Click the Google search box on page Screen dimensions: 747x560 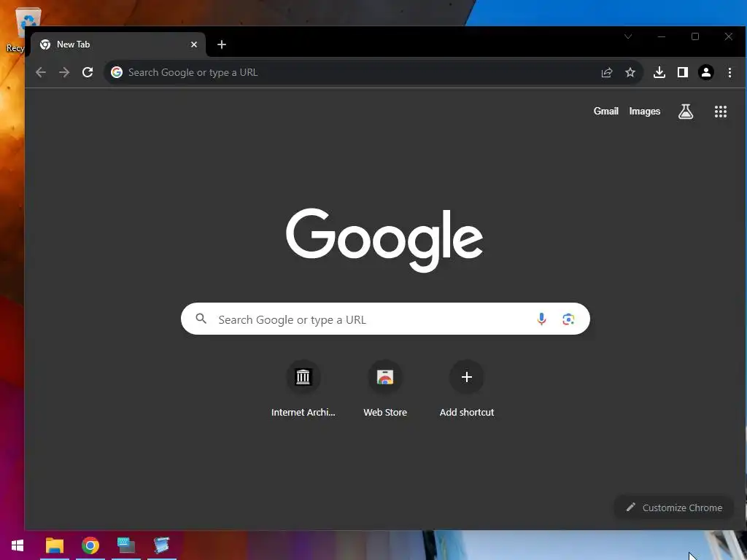(x=385, y=319)
